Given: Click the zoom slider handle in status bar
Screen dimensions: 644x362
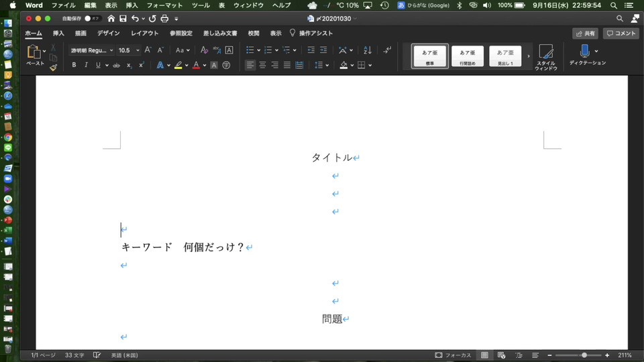Looking at the screenshot, I should point(584,355).
